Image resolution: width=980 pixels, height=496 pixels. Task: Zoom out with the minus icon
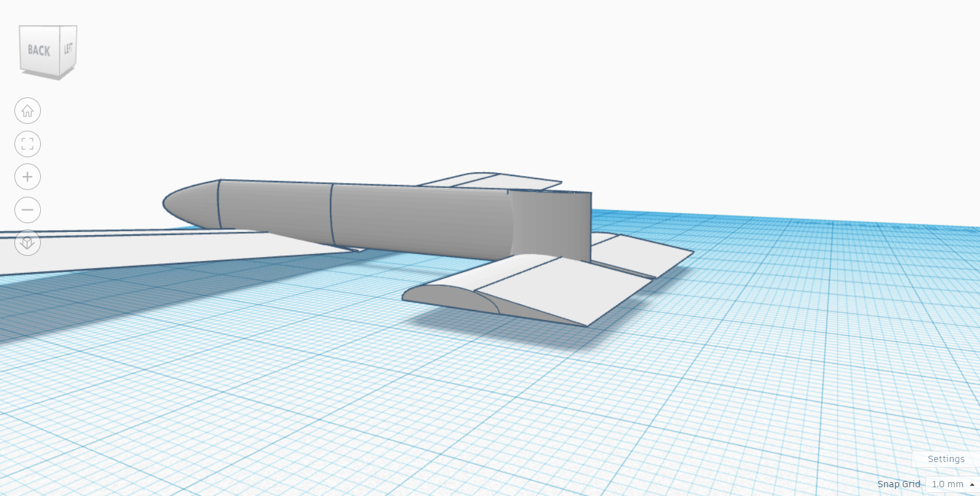(x=28, y=209)
